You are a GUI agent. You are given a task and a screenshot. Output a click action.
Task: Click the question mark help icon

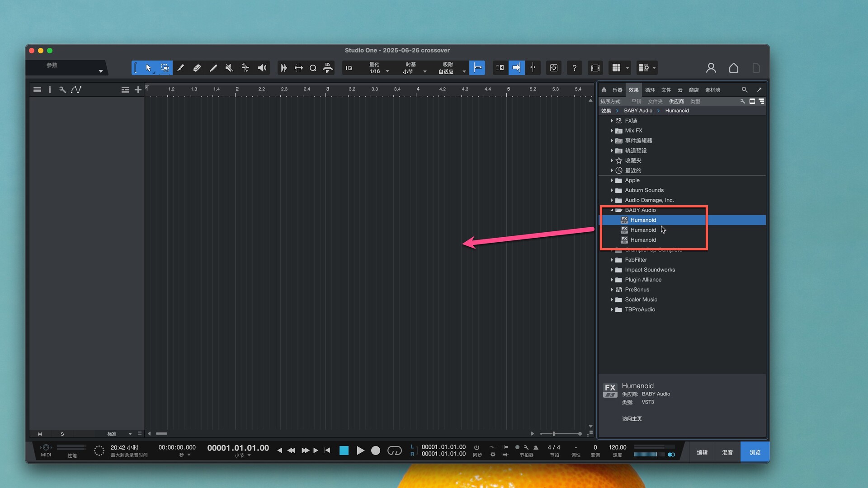pyautogui.click(x=574, y=68)
